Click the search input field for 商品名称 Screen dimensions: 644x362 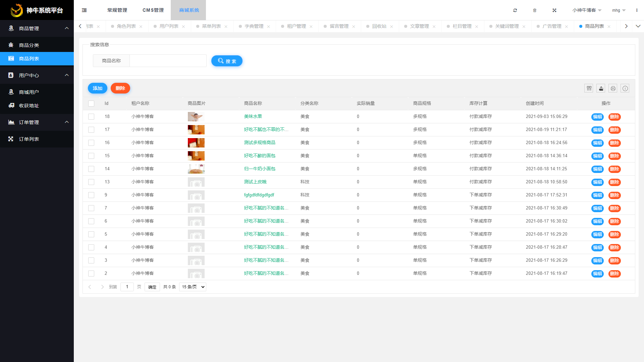(x=168, y=61)
